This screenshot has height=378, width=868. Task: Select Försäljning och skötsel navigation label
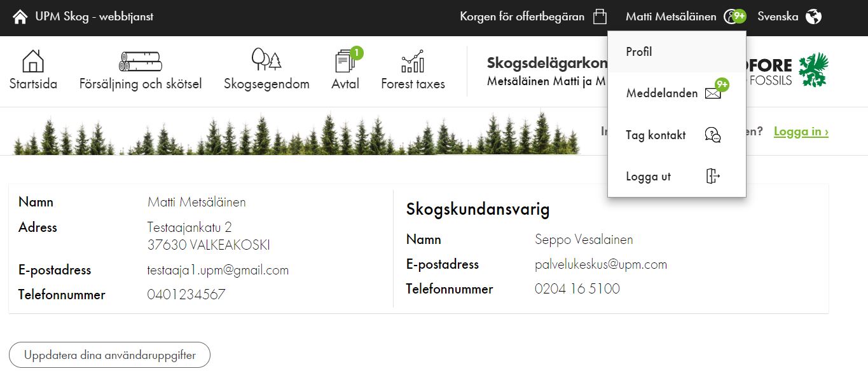coord(141,84)
